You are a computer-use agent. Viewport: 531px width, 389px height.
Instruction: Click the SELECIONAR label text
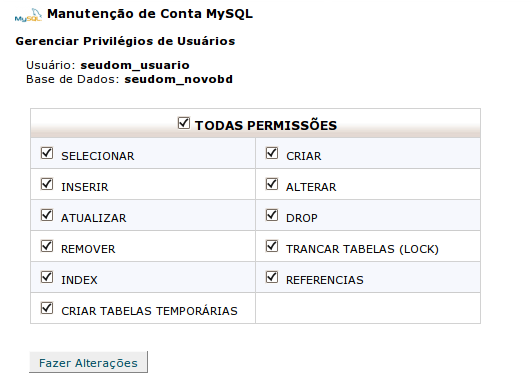pos(98,156)
